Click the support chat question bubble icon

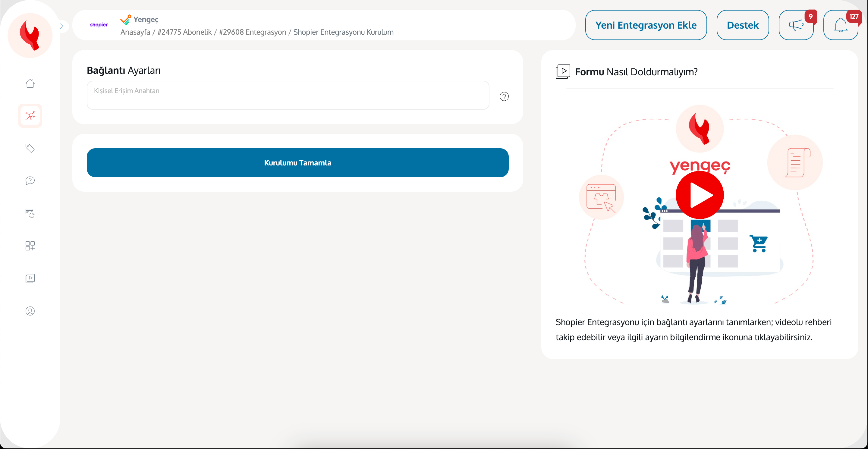(30, 181)
